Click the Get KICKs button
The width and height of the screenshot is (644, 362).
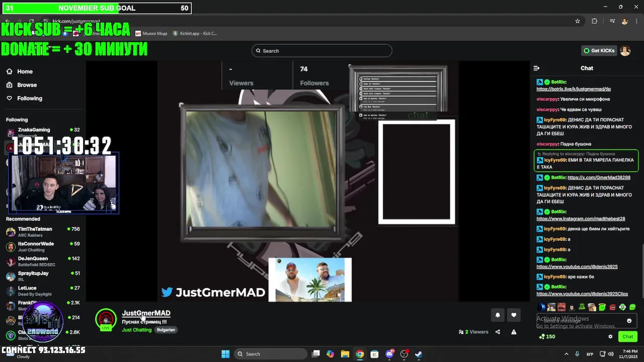[x=599, y=51]
